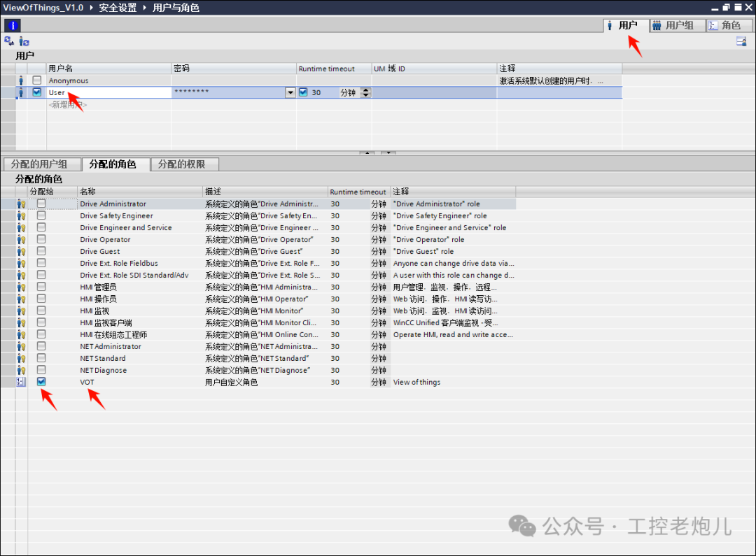Click the person icon beside the User row
The width and height of the screenshot is (756, 556).
point(20,92)
